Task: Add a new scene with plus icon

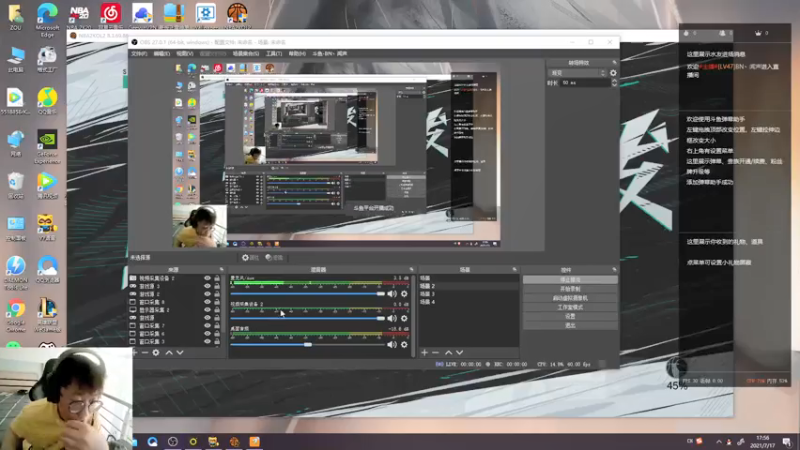Action: click(x=424, y=353)
